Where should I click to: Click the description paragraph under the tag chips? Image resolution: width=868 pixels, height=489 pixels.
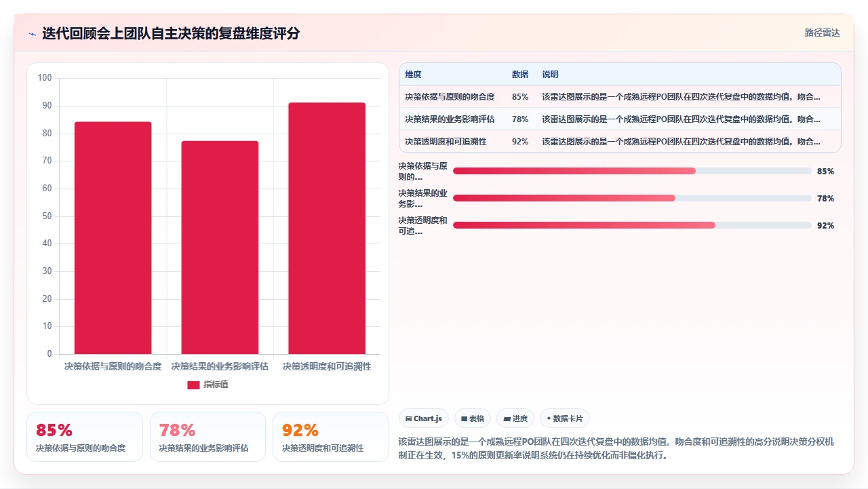[x=616, y=448]
